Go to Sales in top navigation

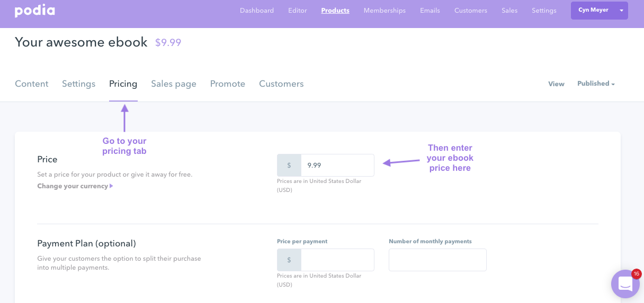coord(509,11)
